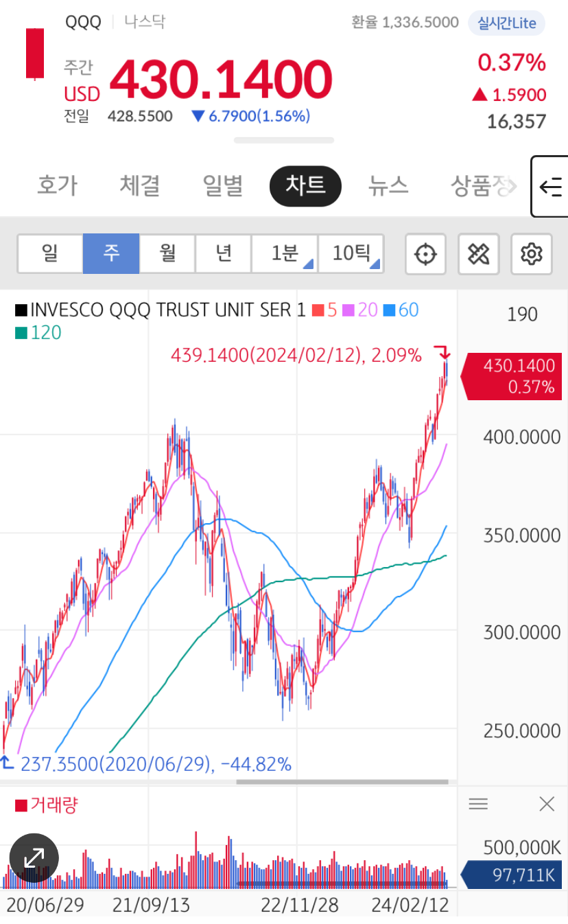The height and width of the screenshot is (924, 568).
Task: Expand the 10틱 tick interval dropdown
Action: 351,254
